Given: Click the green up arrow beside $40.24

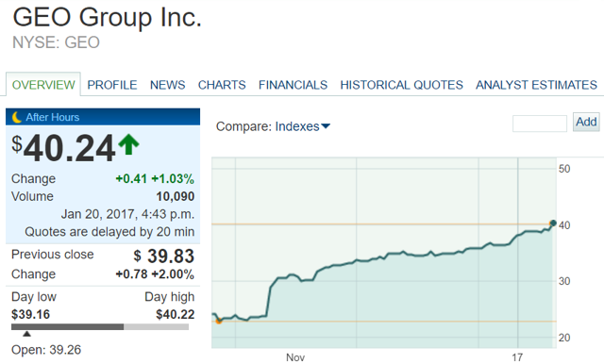Looking at the screenshot, I should click(x=128, y=144).
